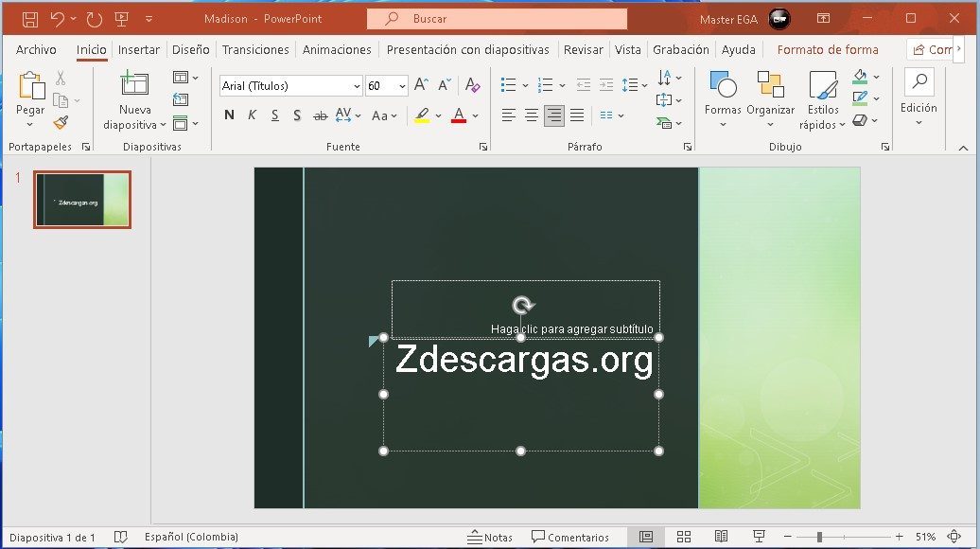Toggle underline S formatting

pyautogui.click(x=275, y=115)
